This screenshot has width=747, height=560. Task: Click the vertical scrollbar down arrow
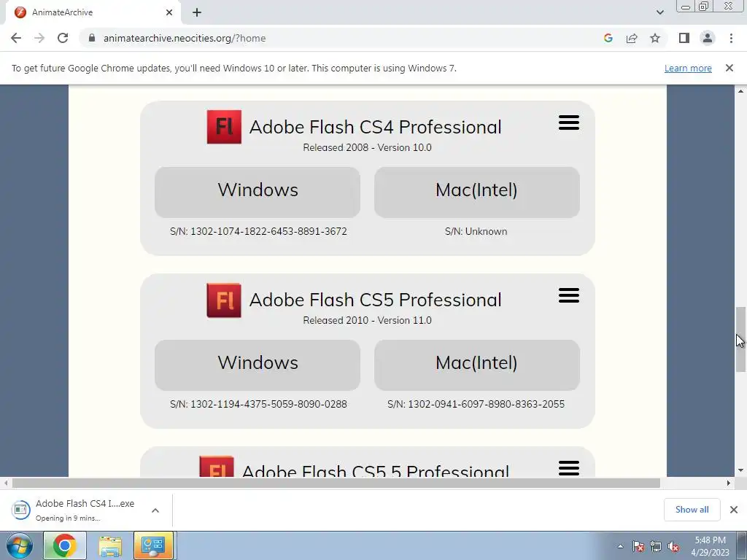click(740, 470)
